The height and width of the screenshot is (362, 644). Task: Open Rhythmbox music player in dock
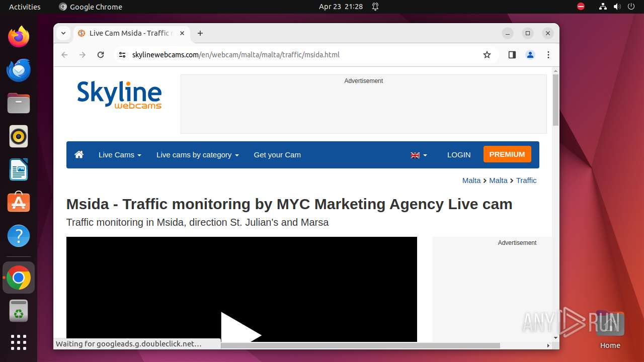click(x=19, y=136)
